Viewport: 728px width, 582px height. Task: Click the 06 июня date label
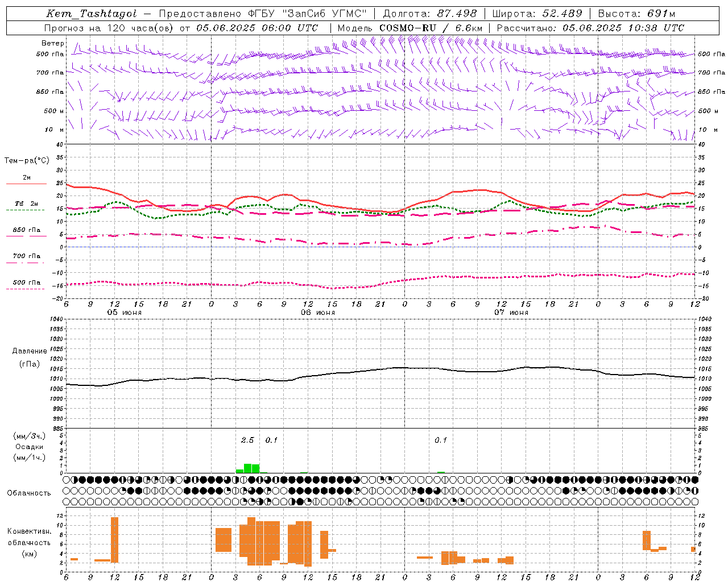tap(318, 313)
